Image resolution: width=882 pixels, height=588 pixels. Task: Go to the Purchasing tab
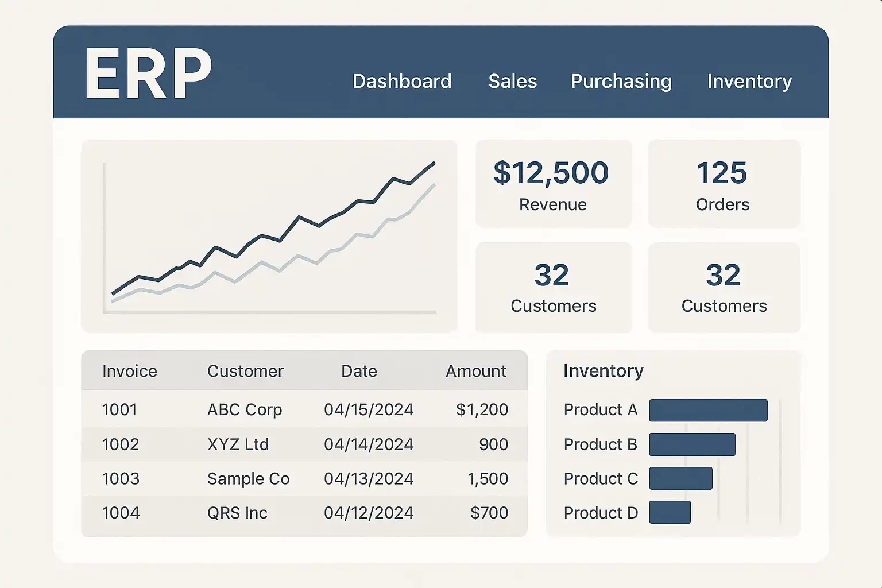point(621,82)
